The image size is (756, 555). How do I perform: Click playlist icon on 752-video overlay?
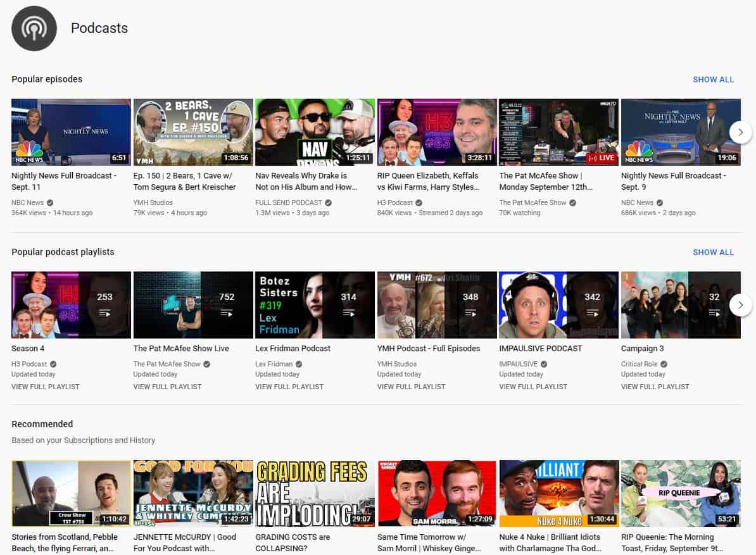point(227,314)
